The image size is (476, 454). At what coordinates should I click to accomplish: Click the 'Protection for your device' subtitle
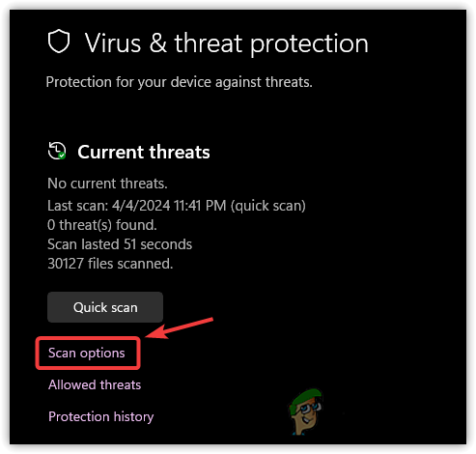click(x=179, y=82)
